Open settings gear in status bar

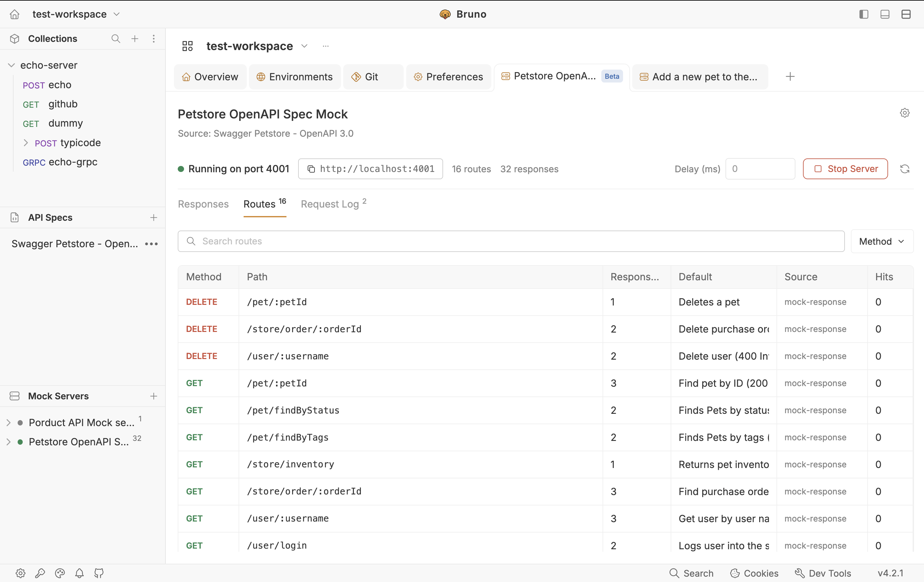(x=20, y=573)
